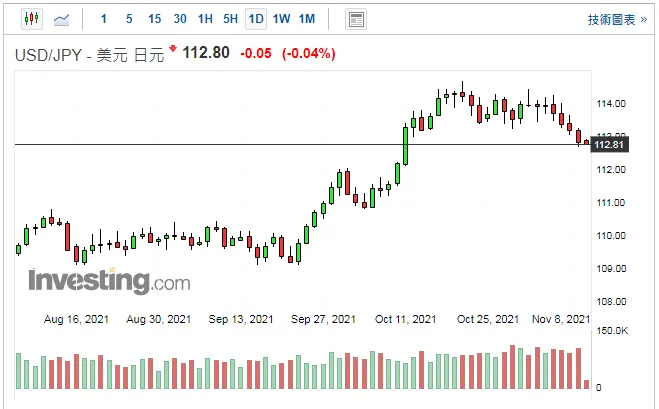The image size is (659, 409).
Task: Click the 110.00 price axis label
Action: 611,235
